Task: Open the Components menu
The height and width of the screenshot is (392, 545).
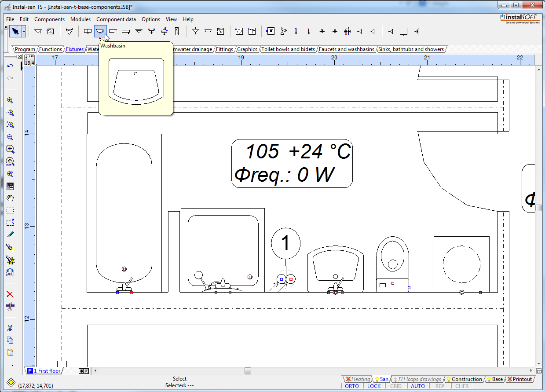Action: click(49, 19)
